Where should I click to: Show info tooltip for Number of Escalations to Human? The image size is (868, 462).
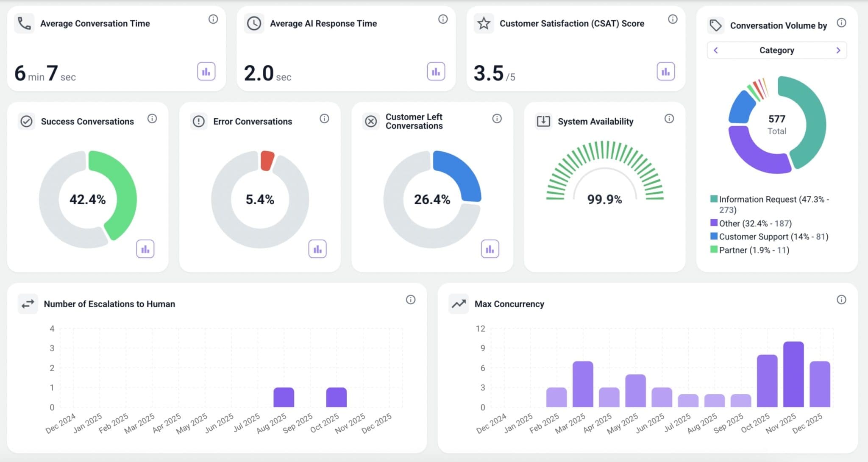[x=410, y=299]
